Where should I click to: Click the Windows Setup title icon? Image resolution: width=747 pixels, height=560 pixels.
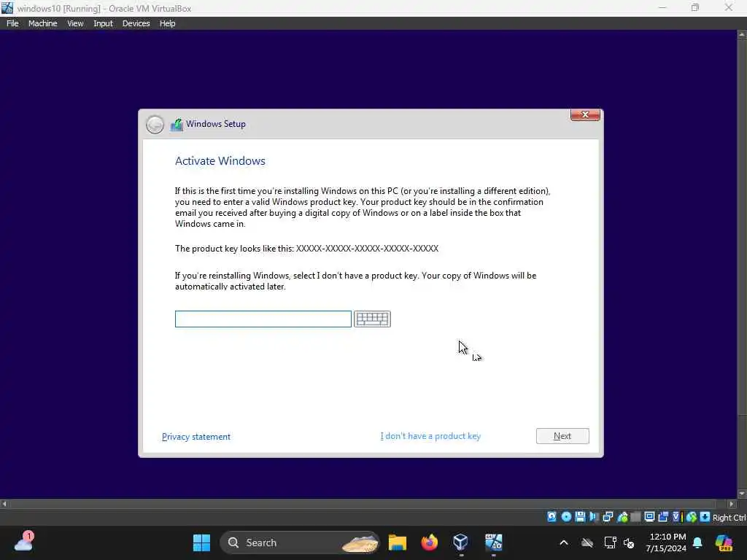click(177, 125)
